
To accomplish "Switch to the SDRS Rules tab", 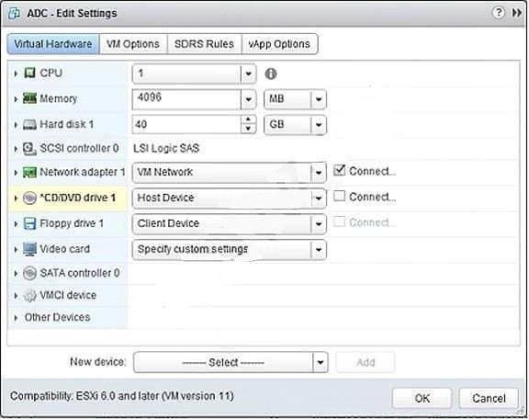I will pyautogui.click(x=204, y=44).
